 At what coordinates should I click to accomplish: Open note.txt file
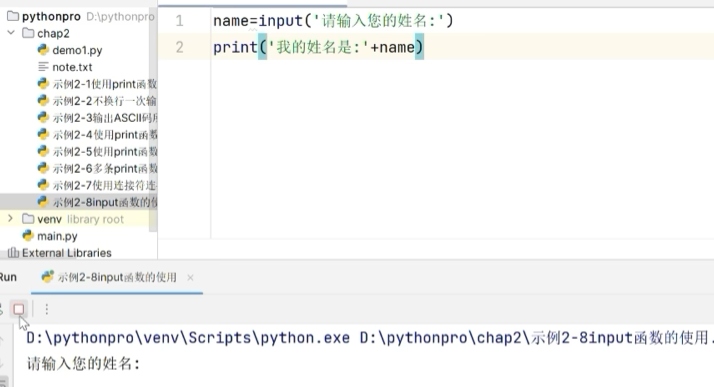[72, 67]
